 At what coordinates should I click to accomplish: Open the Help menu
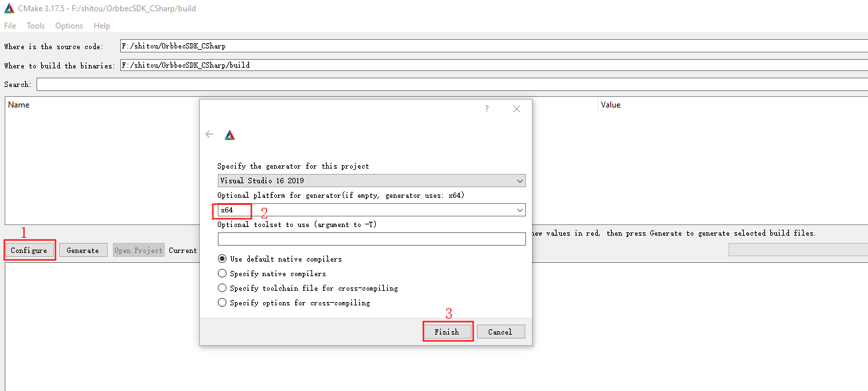coord(102,26)
